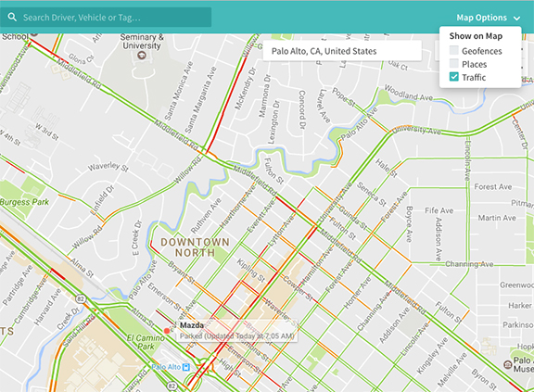Click the Palo Alto train station icon

pos(186,367)
